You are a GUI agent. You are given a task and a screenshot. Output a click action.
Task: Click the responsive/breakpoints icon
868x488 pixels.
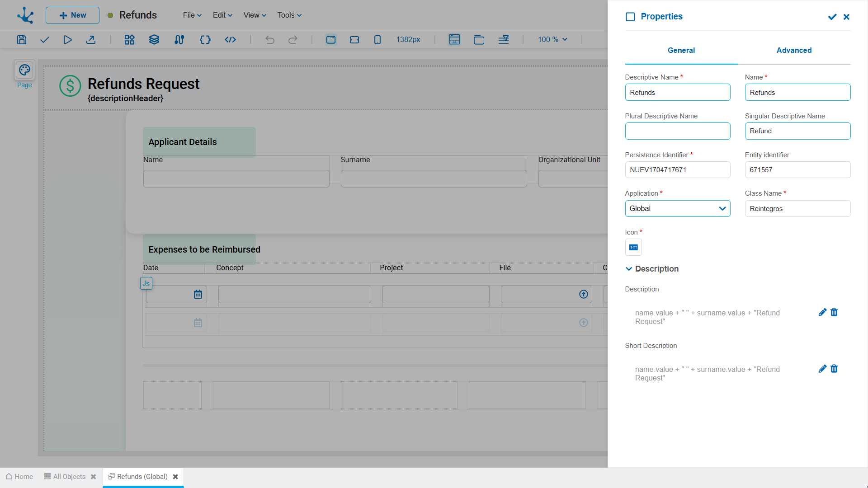[x=504, y=39]
